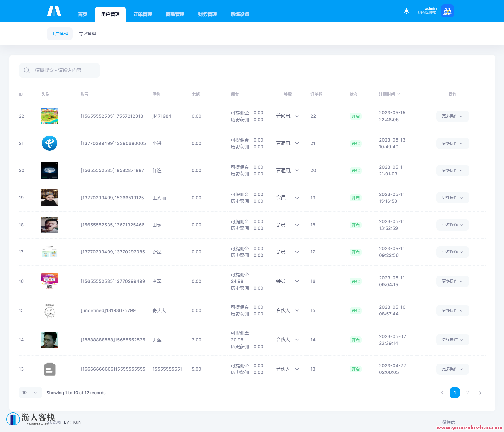Toggle 开启 status for user 22
The image size is (504, 432).
click(355, 116)
